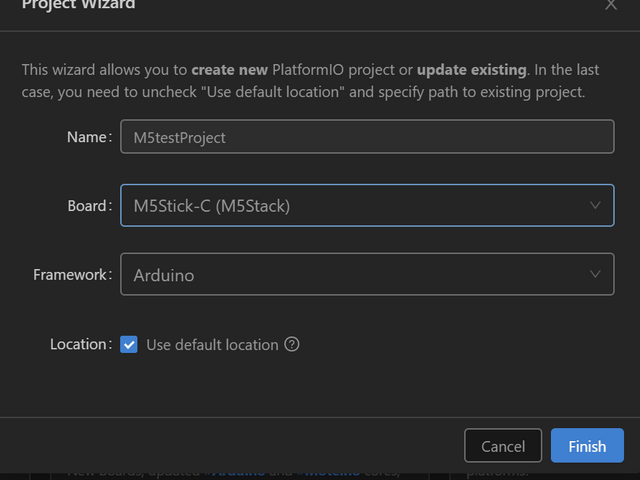Click the "Use default location" label text
Image resolution: width=640 pixels, height=480 pixels.
[212, 344]
